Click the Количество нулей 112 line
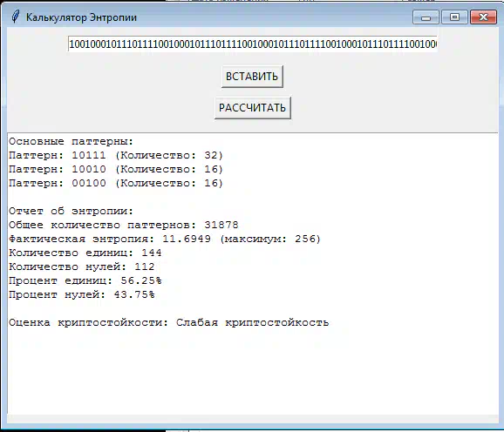 click(82, 267)
